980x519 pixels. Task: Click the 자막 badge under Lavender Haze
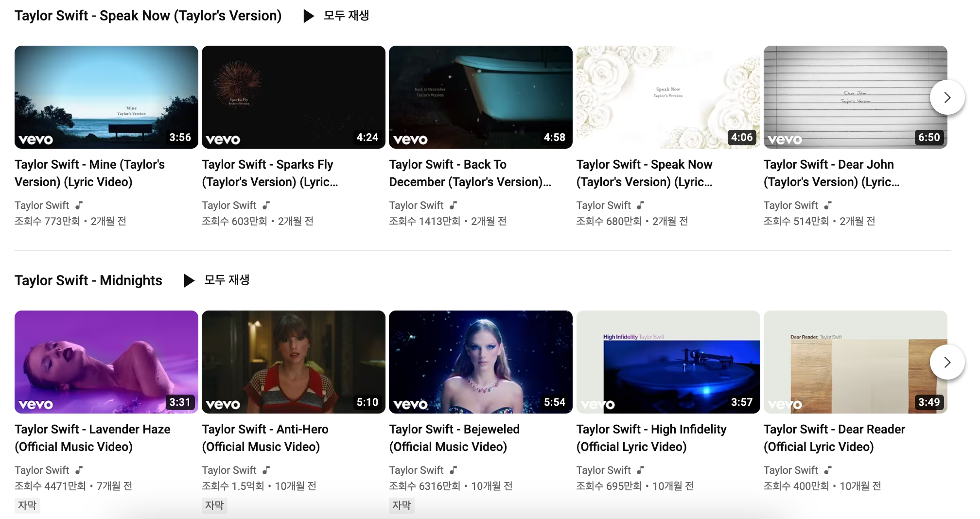click(27, 505)
